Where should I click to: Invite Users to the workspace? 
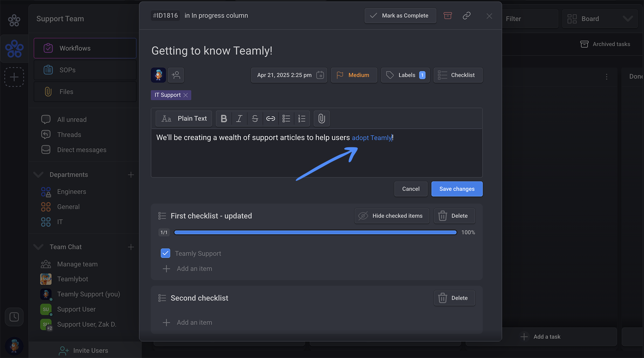84,351
